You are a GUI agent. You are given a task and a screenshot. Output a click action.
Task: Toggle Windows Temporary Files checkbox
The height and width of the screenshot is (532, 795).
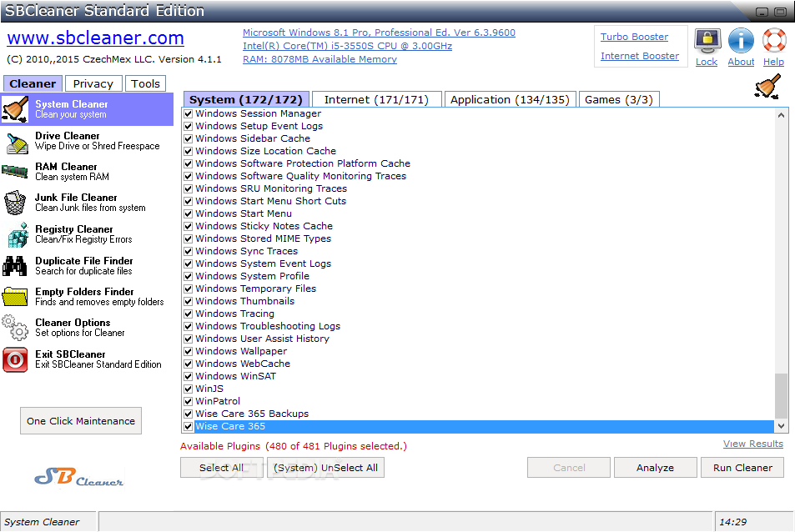pyautogui.click(x=188, y=289)
